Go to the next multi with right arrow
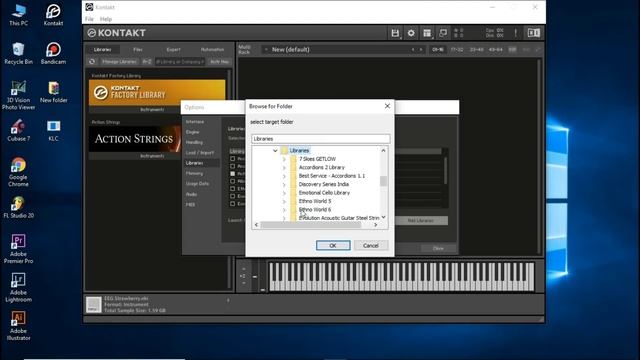Image resolution: width=640 pixels, height=360 pixels. point(421,49)
